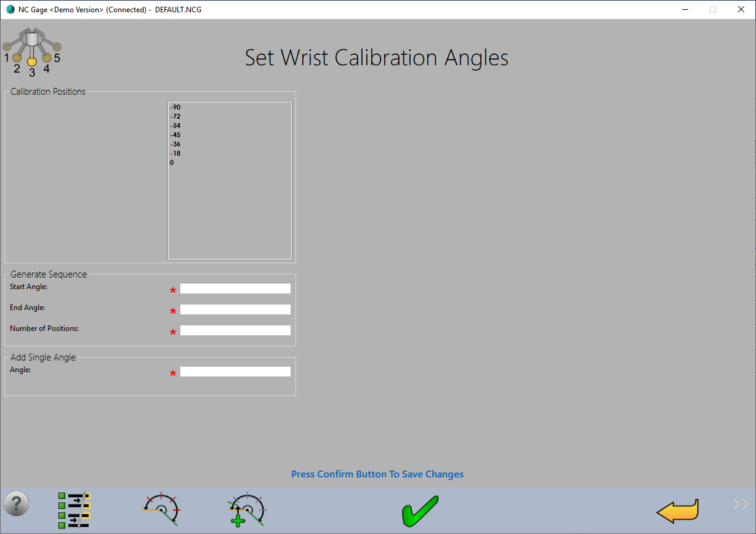
Task: Click the Number of Positions field
Action: pyautogui.click(x=235, y=330)
